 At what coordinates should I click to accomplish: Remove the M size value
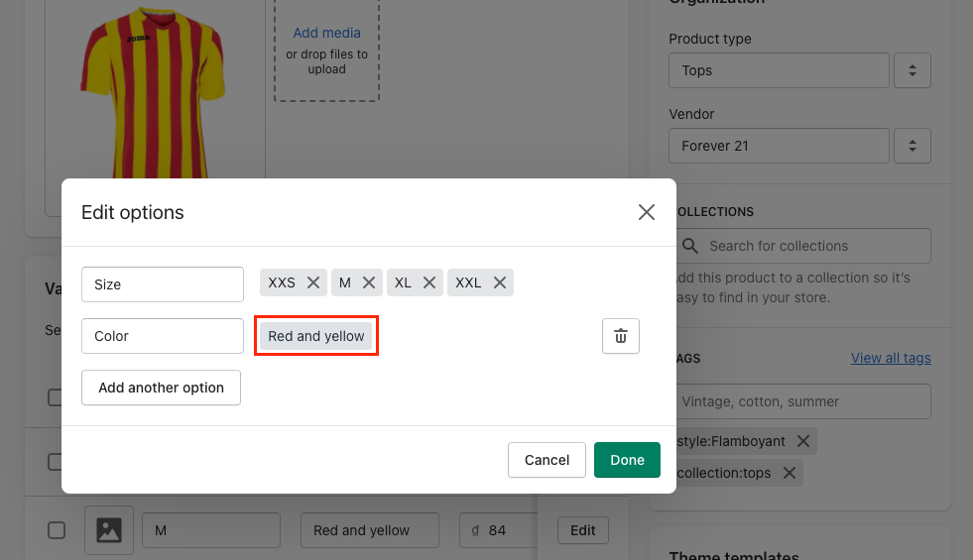tap(369, 282)
